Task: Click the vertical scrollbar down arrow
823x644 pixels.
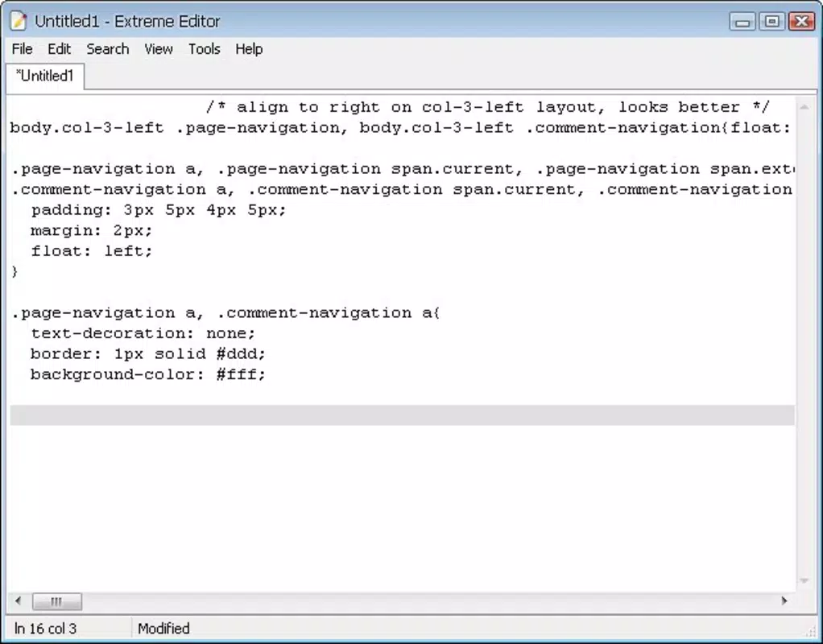Action: coord(804,580)
